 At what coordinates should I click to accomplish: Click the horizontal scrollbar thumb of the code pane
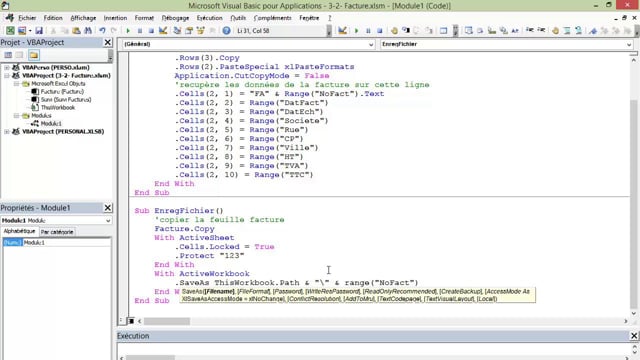167,321
